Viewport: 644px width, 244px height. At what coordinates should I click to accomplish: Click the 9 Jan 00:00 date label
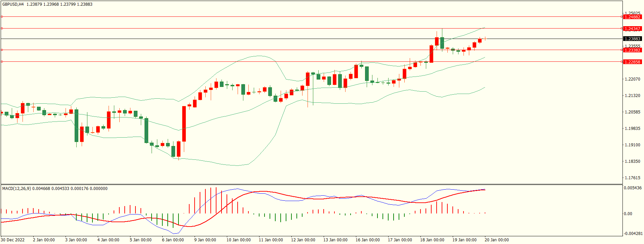point(205,240)
